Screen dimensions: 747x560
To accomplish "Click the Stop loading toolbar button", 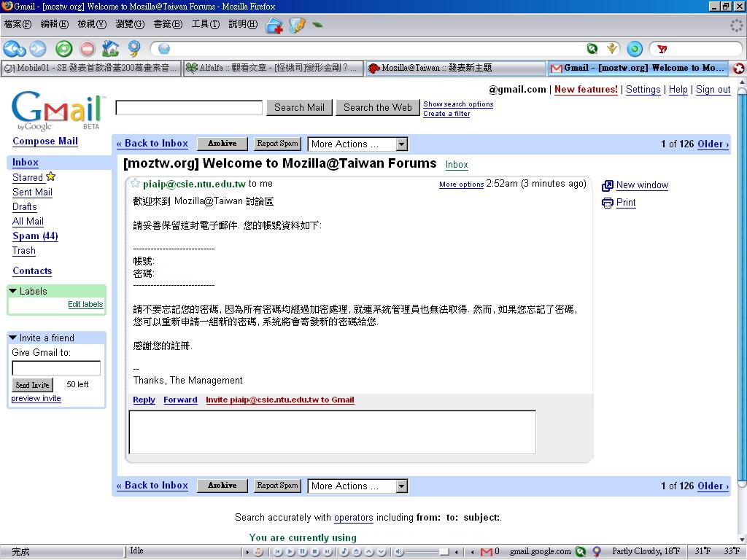I will click(88, 49).
